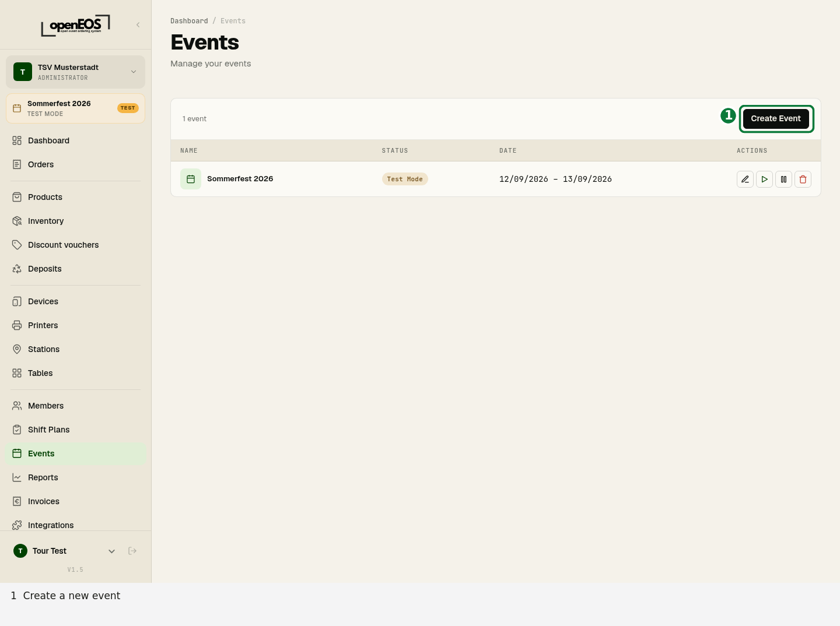Select Discount vouchers in the sidebar
Viewport: 840px width, 626px height.
(75, 245)
